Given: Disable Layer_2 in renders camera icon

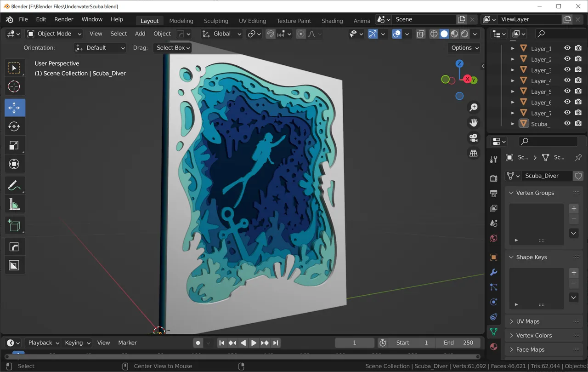Looking at the screenshot, I should click(x=578, y=59).
